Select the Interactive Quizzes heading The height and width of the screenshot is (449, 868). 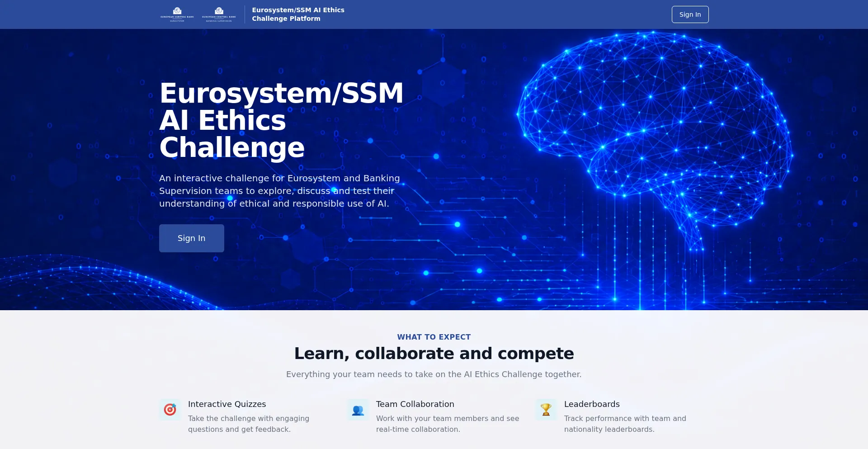coord(227,404)
